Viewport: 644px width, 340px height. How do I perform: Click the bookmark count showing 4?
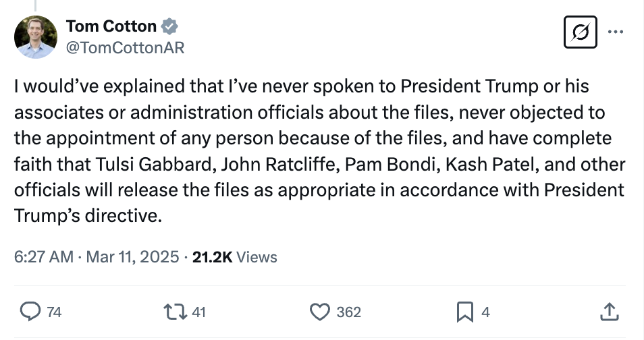point(485,312)
